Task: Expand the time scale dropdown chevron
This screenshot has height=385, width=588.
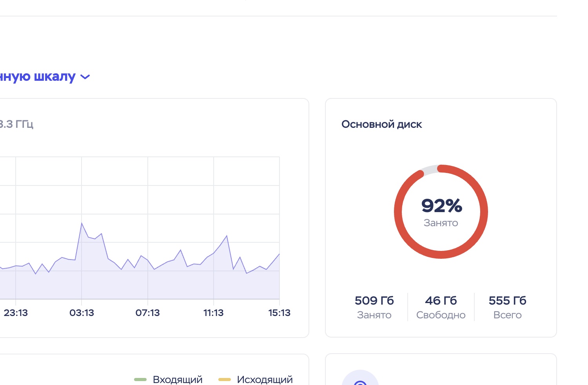Action: point(85,77)
